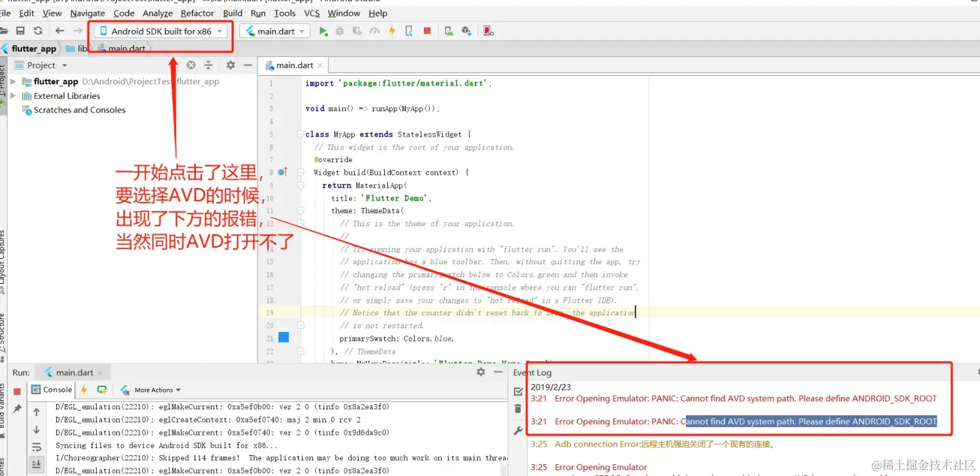This screenshot has height=476, width=980.
Task: Click the last toolbar device icon
Action: (x=488, y=31)
